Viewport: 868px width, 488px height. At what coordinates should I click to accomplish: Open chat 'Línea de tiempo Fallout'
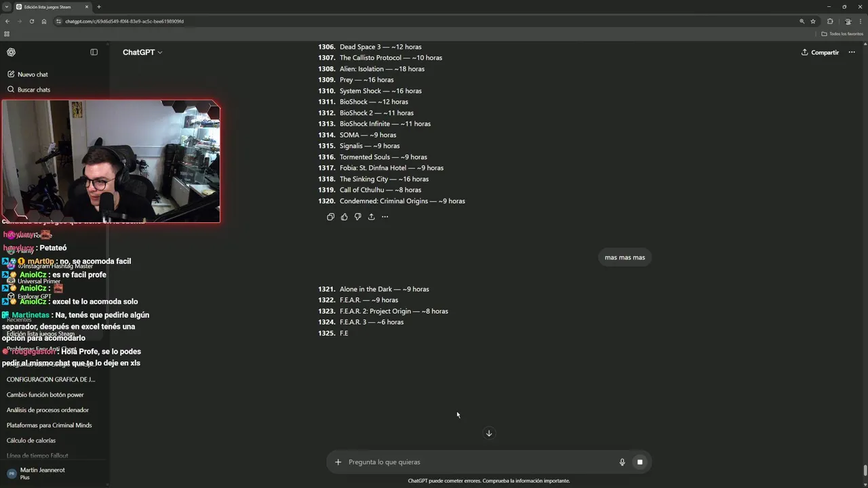pyautogui.click(x=37, y=455)
